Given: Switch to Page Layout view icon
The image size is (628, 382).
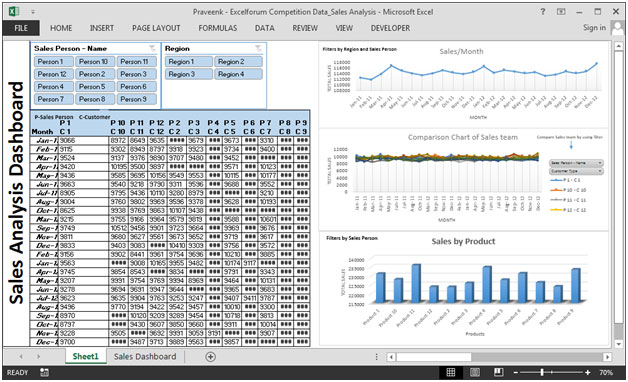Looking at the screenshot, I should (475, 372).
